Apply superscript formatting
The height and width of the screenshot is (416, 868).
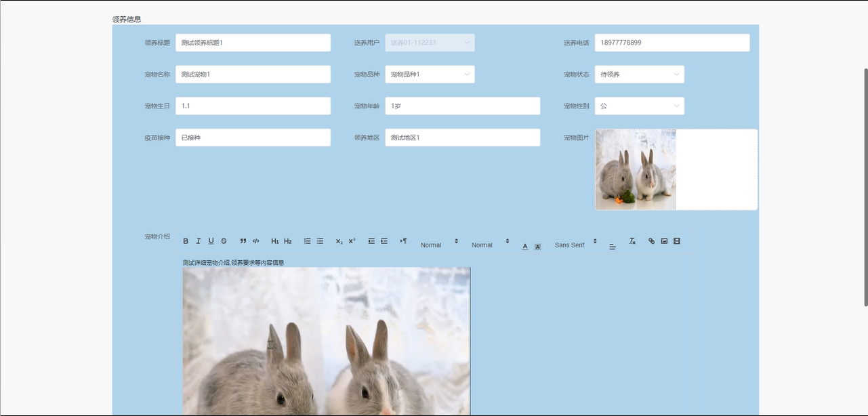click(352, 241)
